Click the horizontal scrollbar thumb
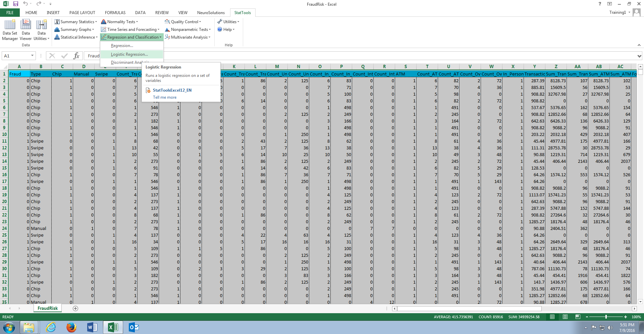This screenshot has width=644, height=334. (470, 308)
